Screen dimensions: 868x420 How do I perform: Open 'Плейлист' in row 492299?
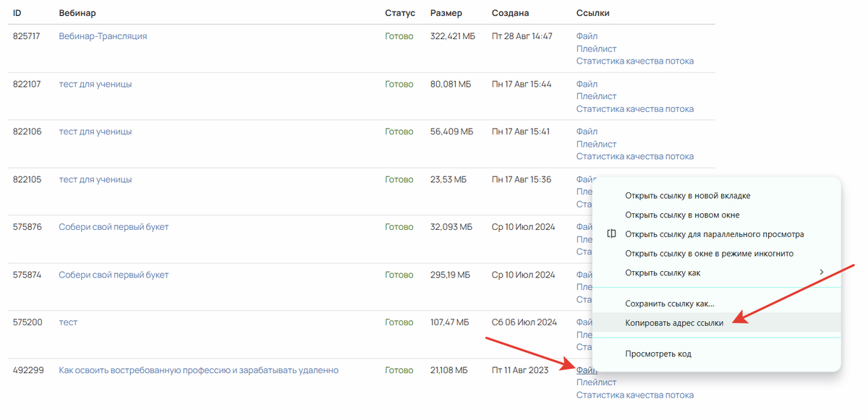point(596,382)
